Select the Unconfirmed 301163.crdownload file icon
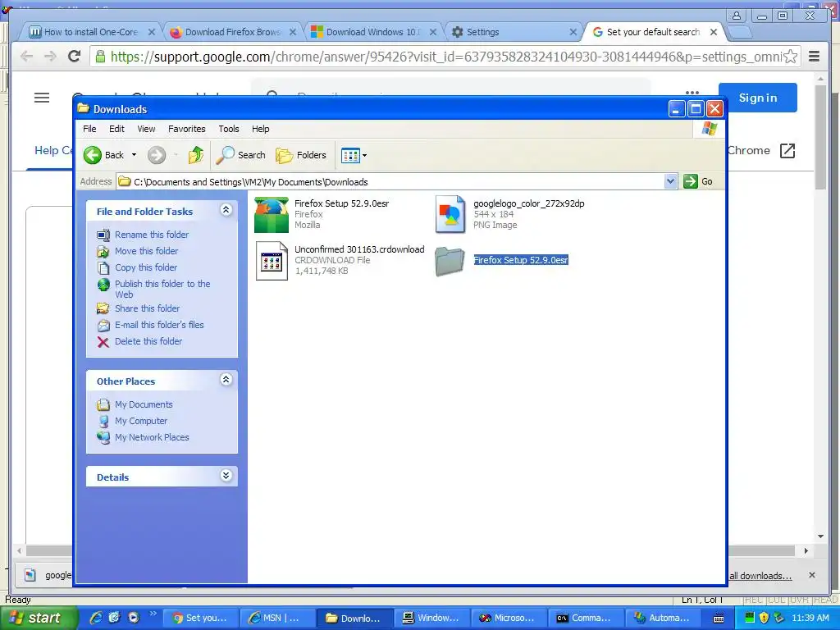Image resolution: width=840 pixels, height=630 pixels. [272, 261]
